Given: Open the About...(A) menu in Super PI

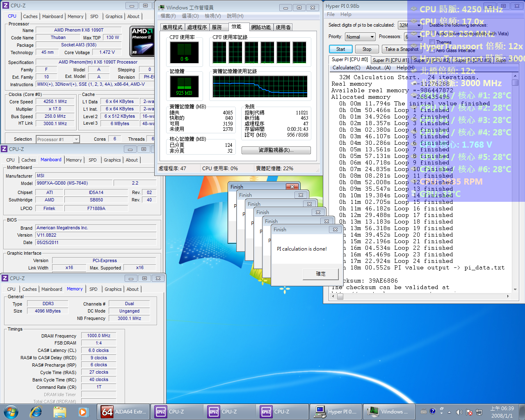Looking at the screenshot, I should tap(378, 68).
